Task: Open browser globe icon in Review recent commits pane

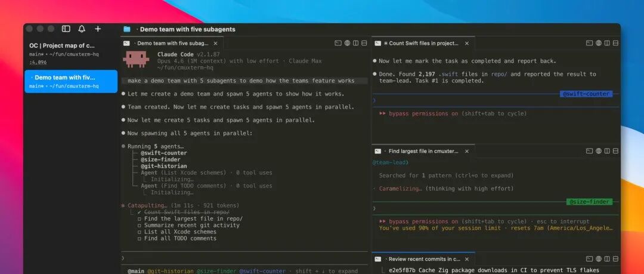Action: [x=599, y=259]
